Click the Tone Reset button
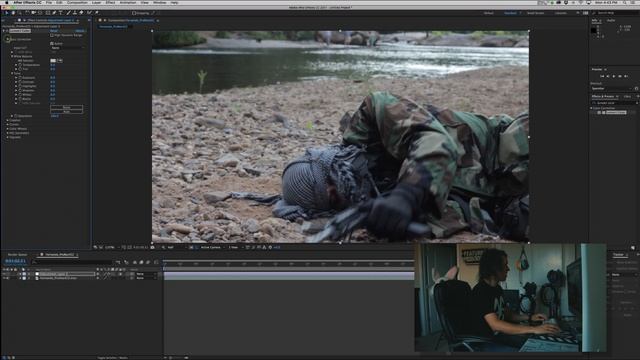Screen dimensions: 640x360 click(67, 107)
